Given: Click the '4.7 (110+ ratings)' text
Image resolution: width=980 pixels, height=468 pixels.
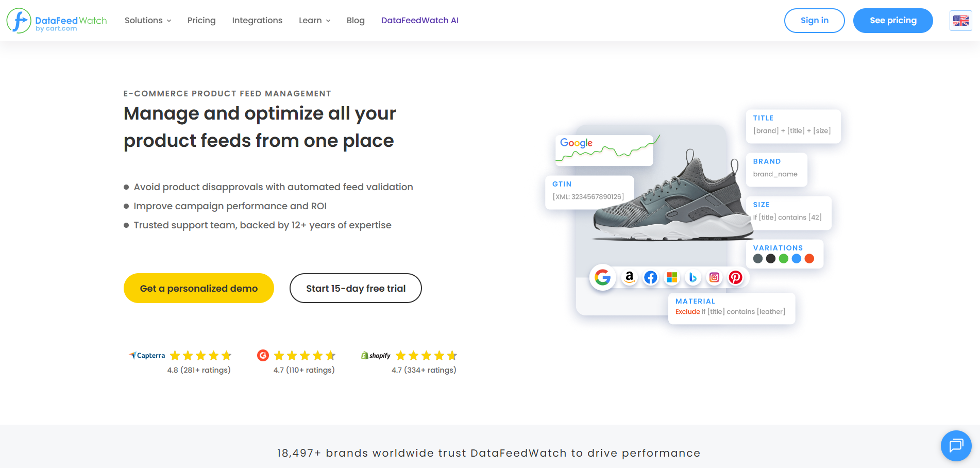Looking at the screenshot, I should [x=304, y=370].
